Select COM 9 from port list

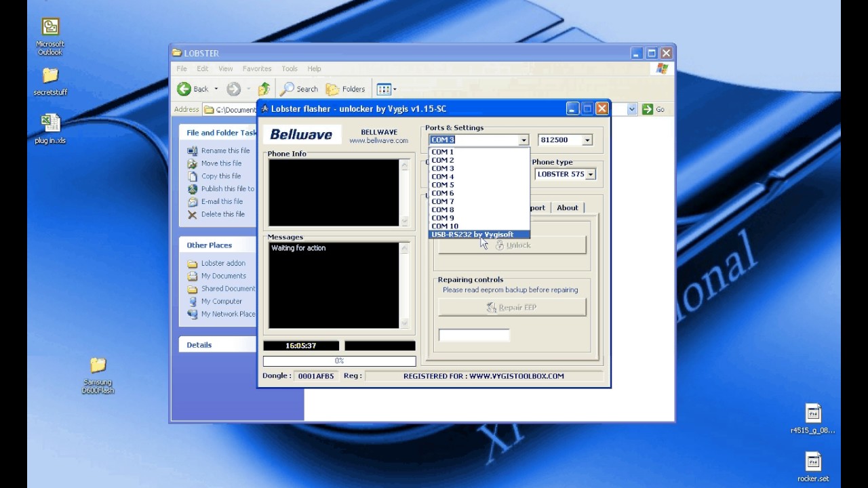tap(479, 218)
